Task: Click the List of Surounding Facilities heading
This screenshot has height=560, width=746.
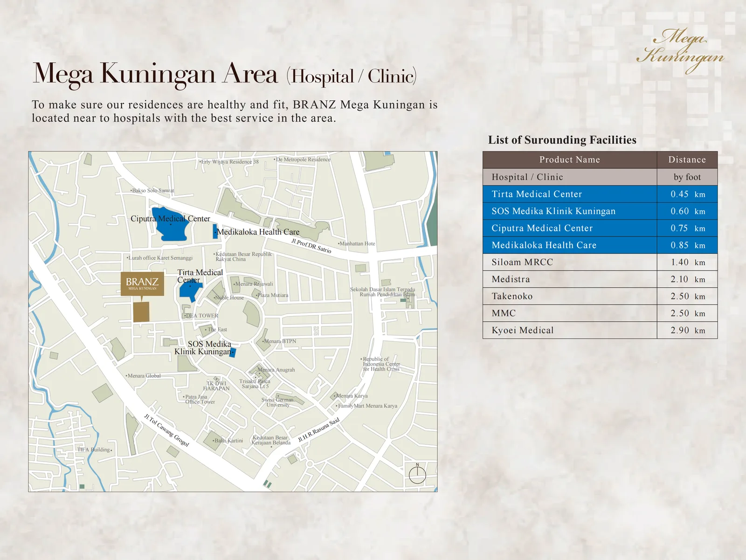Action: [562, 140]
